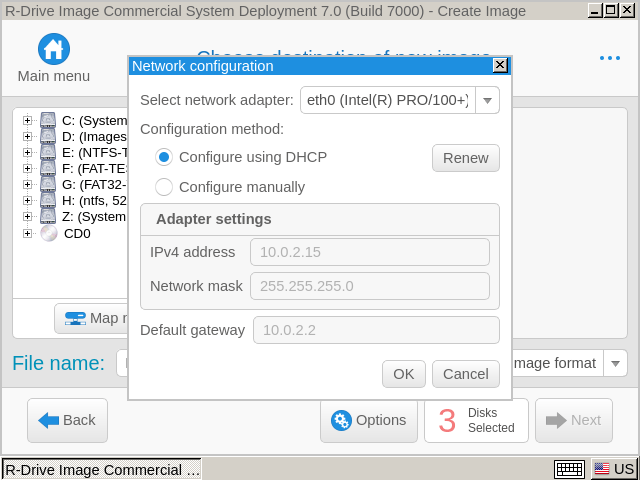Click the H: drive disk icon
This screenshot has height=480, width=640.
pos(48,200)
